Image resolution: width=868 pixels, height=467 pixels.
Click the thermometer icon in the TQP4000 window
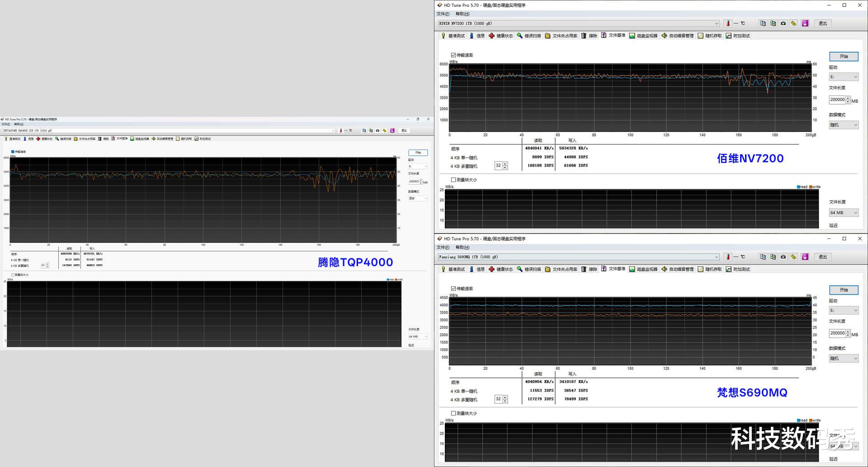[341, 131]
